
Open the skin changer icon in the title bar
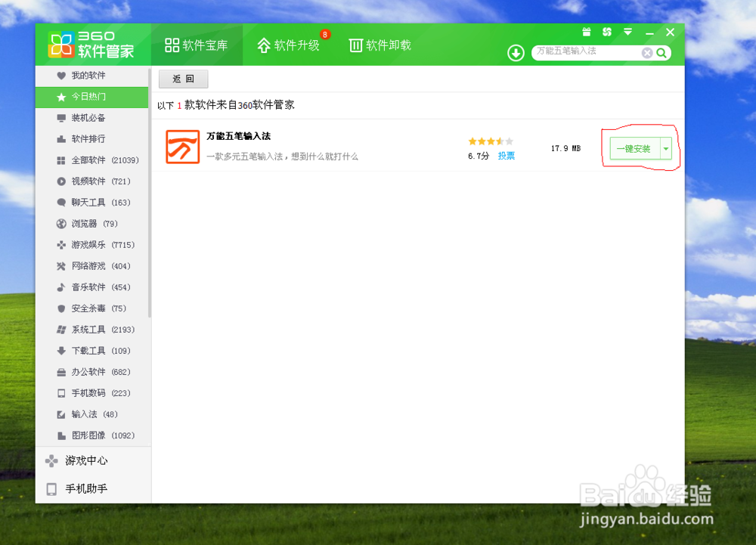(x=607, y=33)
